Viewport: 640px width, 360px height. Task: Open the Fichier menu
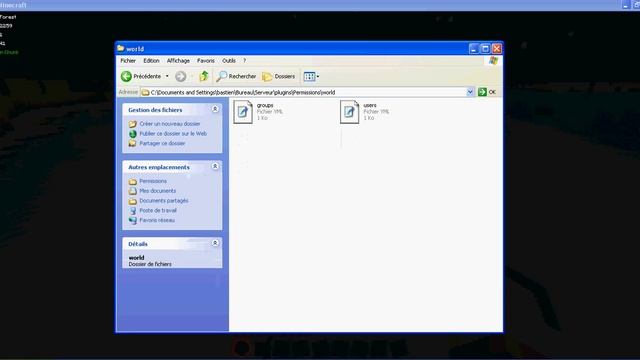click(128, 60)
